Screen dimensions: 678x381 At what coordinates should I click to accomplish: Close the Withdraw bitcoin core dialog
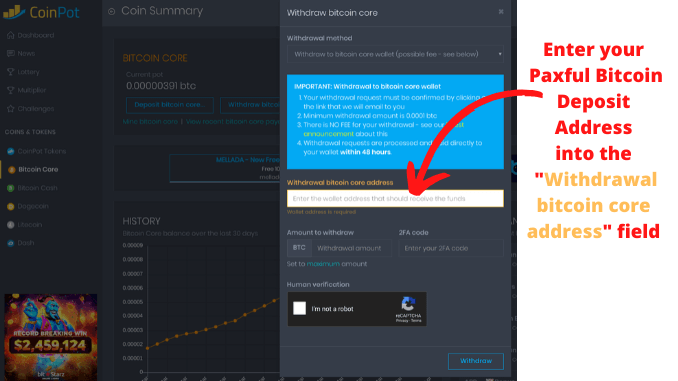[x=501, y=12]
